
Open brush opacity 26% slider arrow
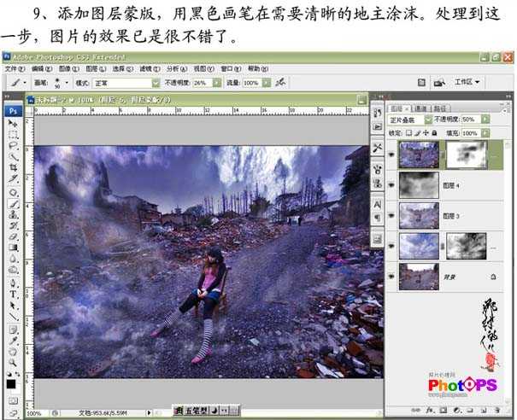click(217, 83)
